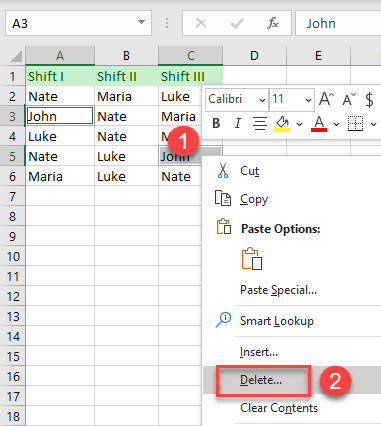This screenshot has width=381, height=426.
Task: Click the Italic icon in mini toolbar
Action: (x=238, y=124)
